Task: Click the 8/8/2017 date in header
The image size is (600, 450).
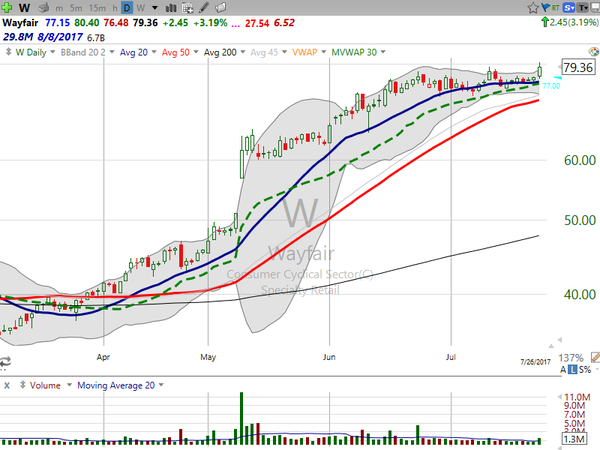Action: pos(60,37)
